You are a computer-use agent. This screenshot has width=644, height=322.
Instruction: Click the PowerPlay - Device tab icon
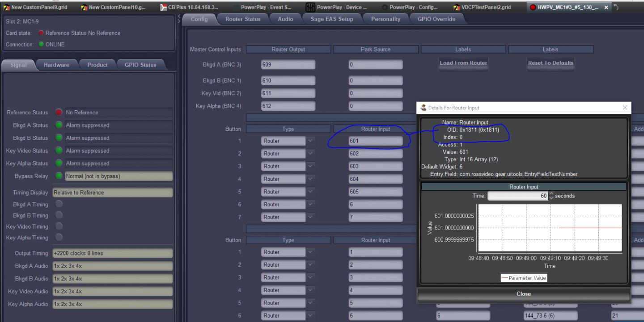pyautogui.click(x=310, y=7)
